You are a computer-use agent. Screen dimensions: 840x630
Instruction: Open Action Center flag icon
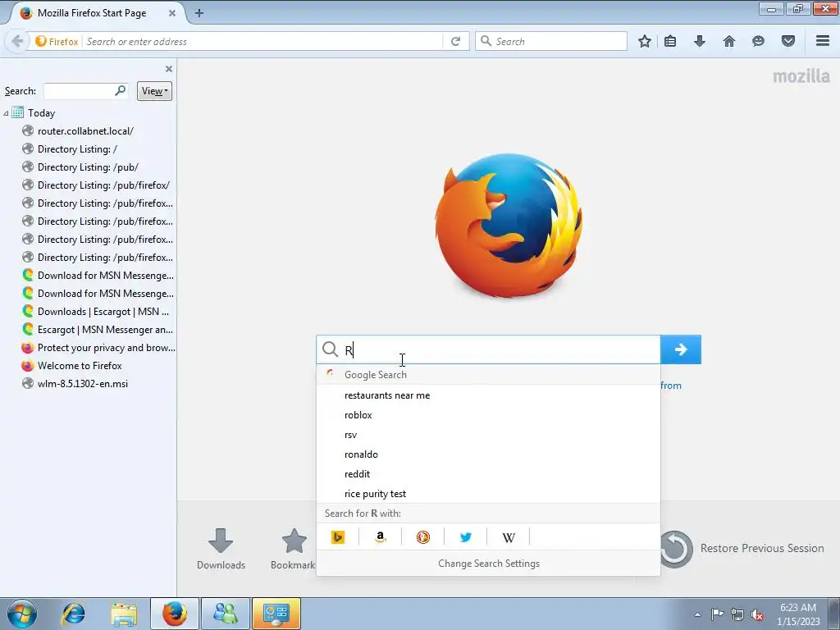717,614
